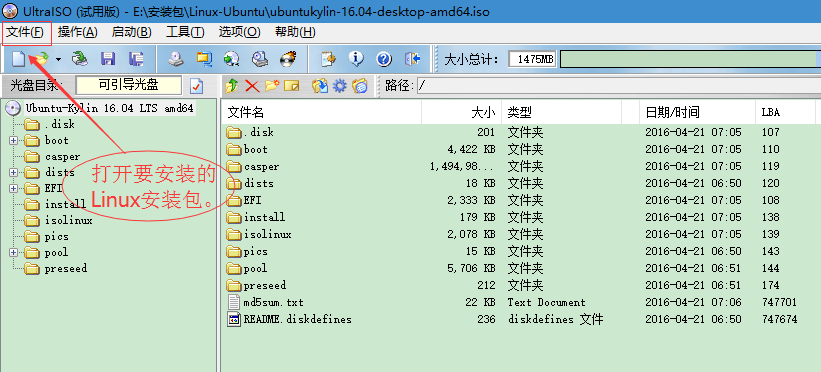Open the 选项(O) menu
821x372 pixels.
pyautogui.click(x=239, y=32)
